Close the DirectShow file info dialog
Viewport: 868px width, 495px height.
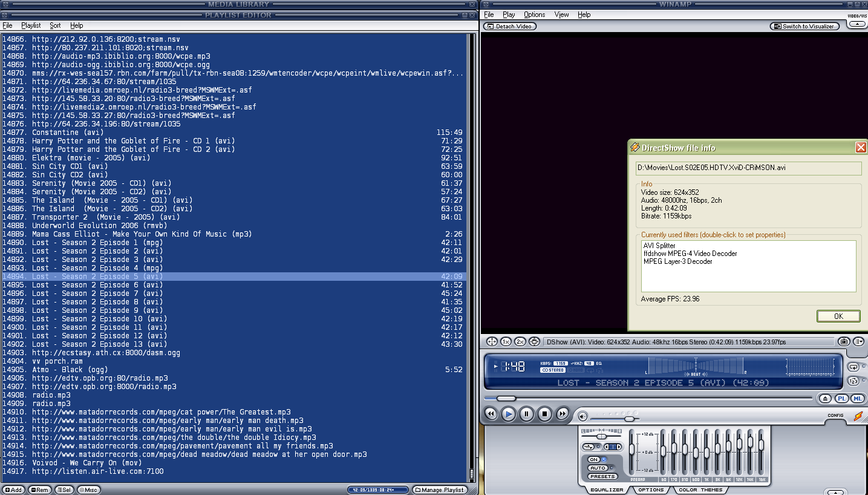click(x=861, y=148)
